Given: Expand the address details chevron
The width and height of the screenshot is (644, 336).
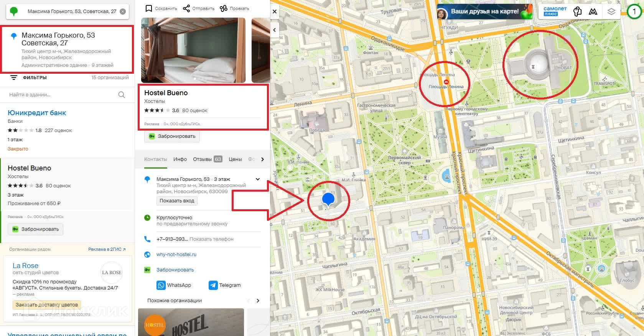Looking at the screenshot, I should click(x=258, y=179).
